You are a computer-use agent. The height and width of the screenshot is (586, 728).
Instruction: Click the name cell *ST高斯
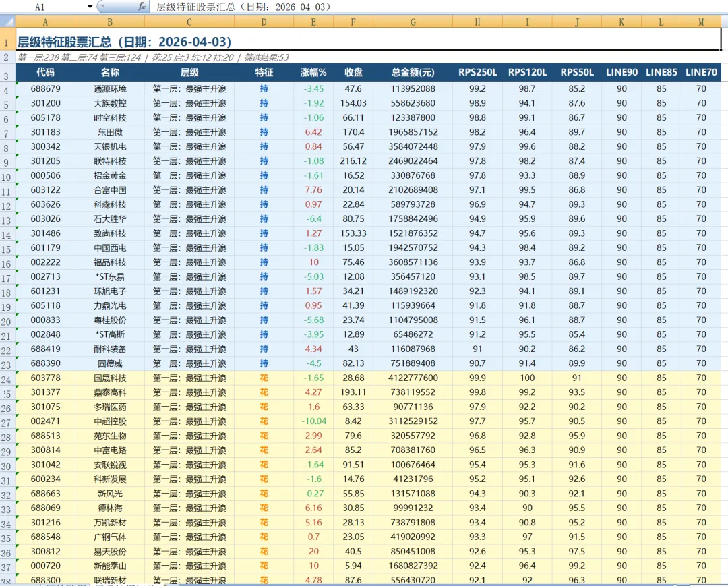point(110,334)
